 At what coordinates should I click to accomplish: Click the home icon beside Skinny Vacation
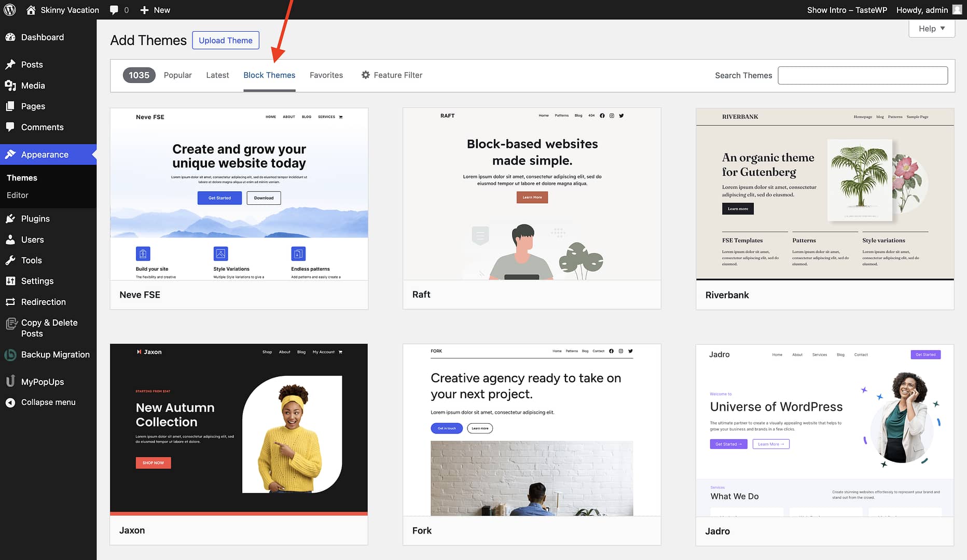tap(31, 10)
